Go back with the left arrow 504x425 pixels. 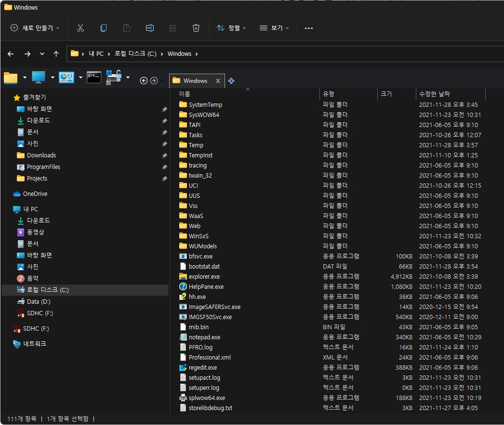[11, 54]
